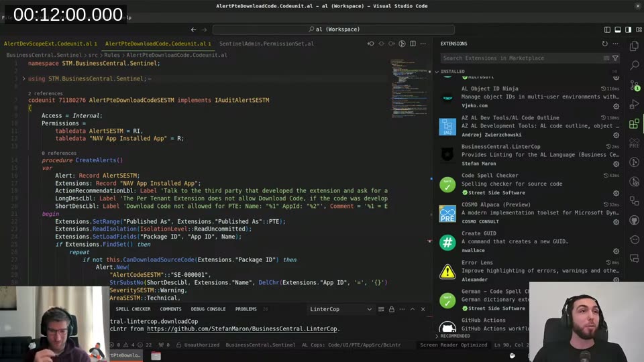Click Rules breadcrumb segment

point(112,55)
